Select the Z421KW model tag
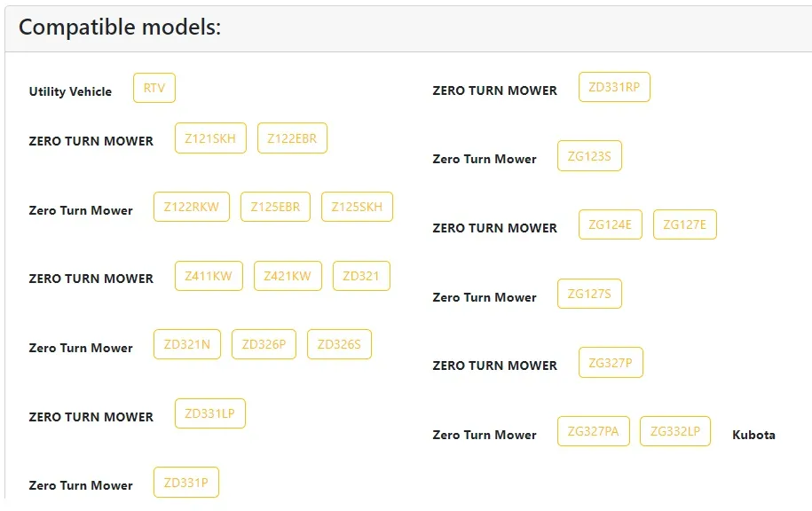This screenshot has height=511, width=812. (288, 276)
